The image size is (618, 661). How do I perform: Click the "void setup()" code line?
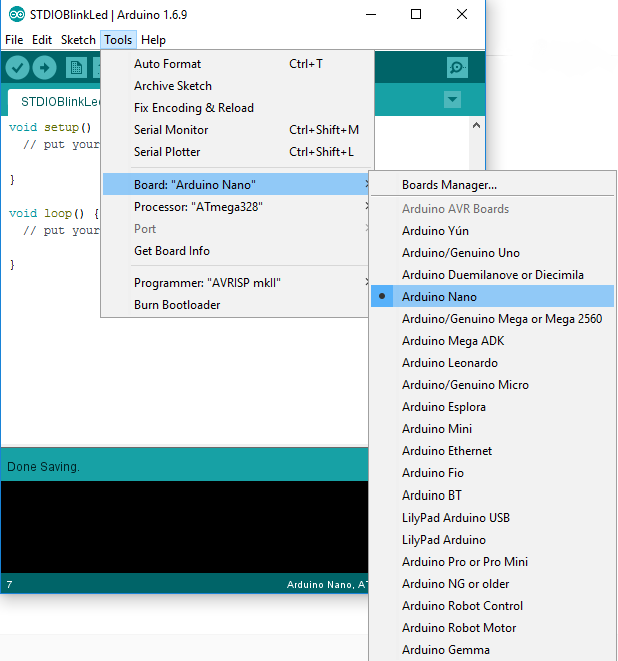point(50,127)
